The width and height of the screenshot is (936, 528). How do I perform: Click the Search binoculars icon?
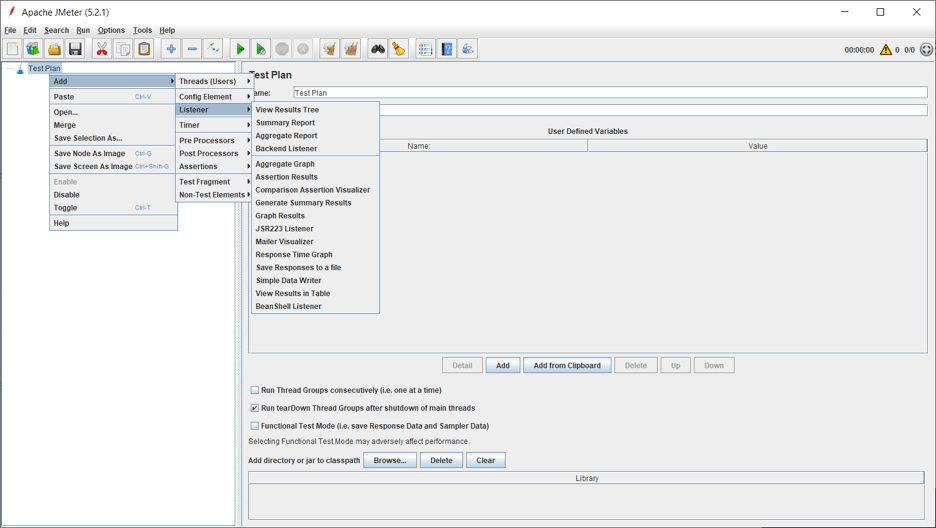[378, 49]
